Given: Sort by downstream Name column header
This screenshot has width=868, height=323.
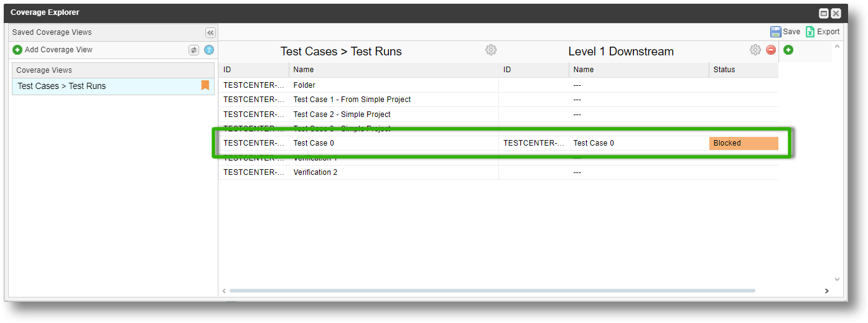Looking at the screenshot, I should click(x=639, y=70).
